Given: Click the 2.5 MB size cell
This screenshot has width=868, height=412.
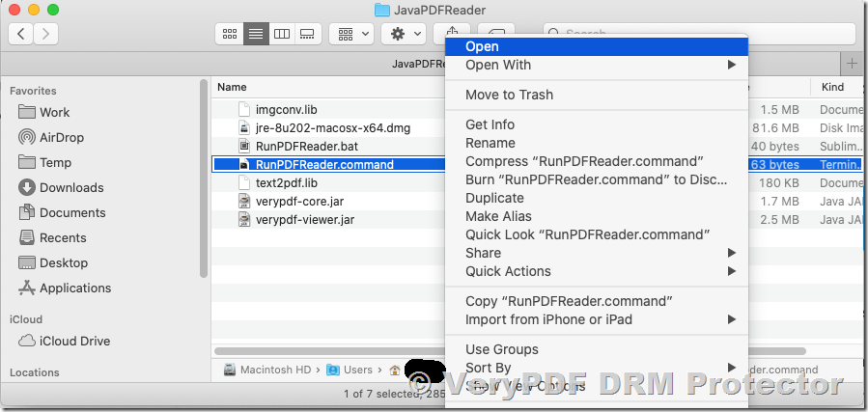Looking at the screenshot, I should pos(779,219).
